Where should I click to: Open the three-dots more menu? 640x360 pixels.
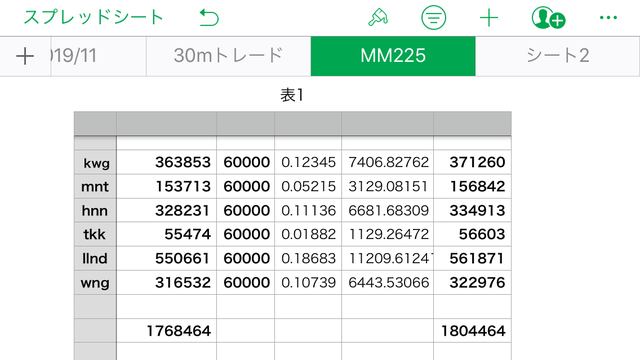click(x=608, y=18)
